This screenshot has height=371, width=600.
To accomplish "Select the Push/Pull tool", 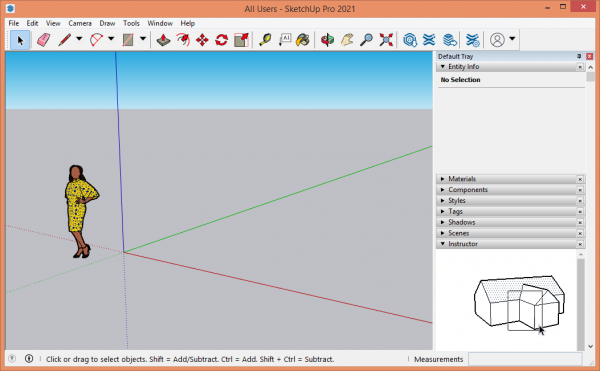I will [x=163, y=40].
